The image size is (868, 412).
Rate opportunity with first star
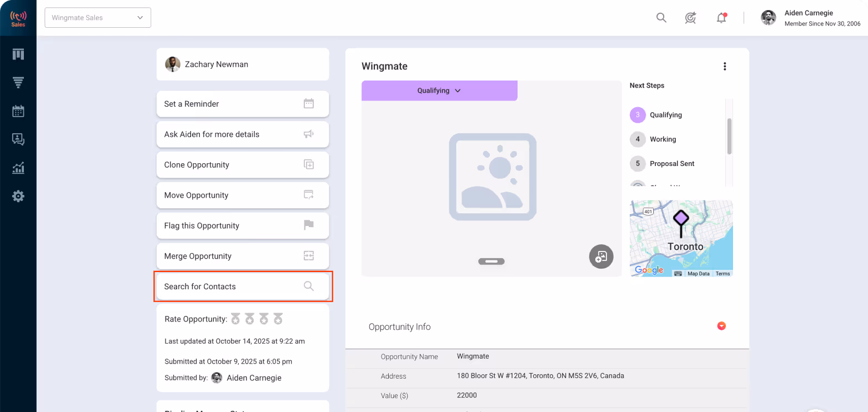[x=235, y=319]
